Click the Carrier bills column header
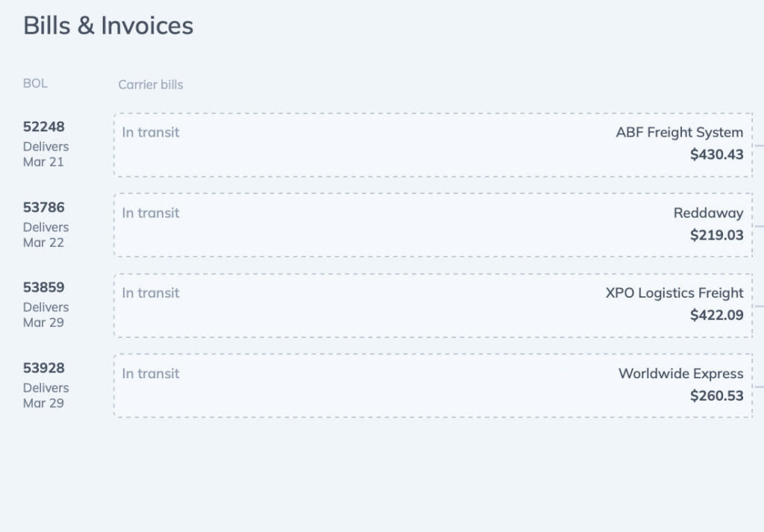 click(x=150, y=84)
